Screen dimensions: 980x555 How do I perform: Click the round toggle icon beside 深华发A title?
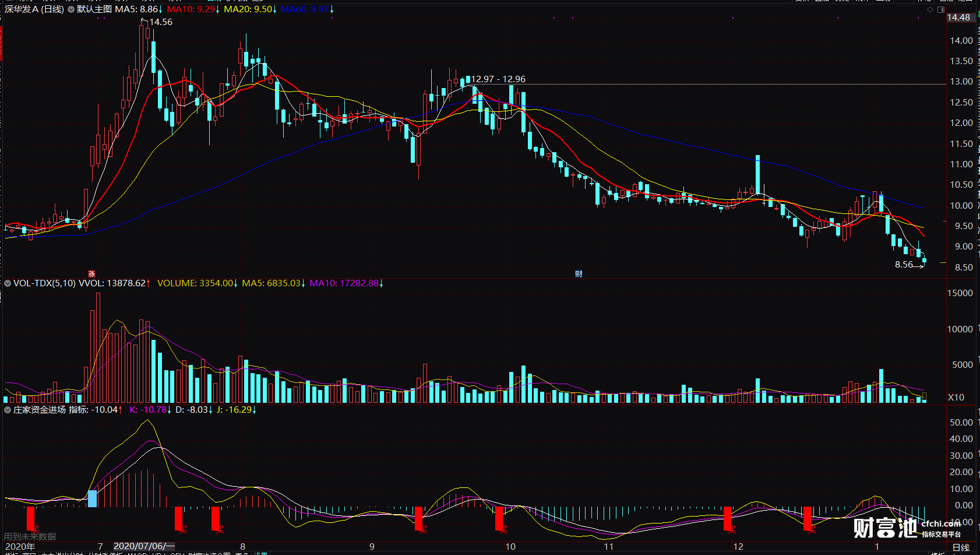tap(70, 9)
